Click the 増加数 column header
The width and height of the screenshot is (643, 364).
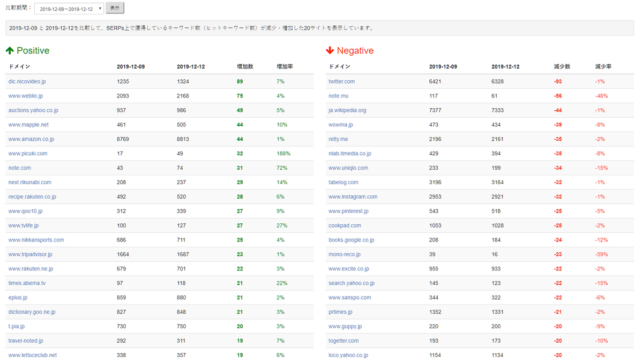coord(245,67)
